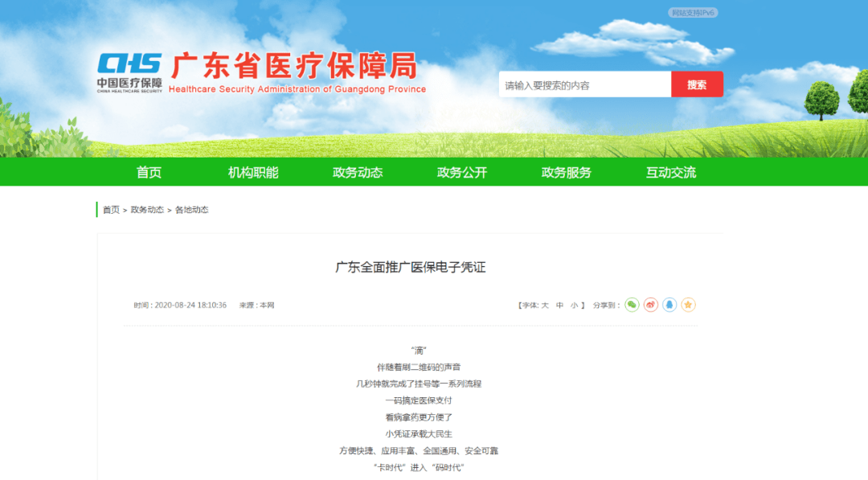Set font size to small (小)
Viewport: 868px width, 480px height.
(x=574, y=306)
